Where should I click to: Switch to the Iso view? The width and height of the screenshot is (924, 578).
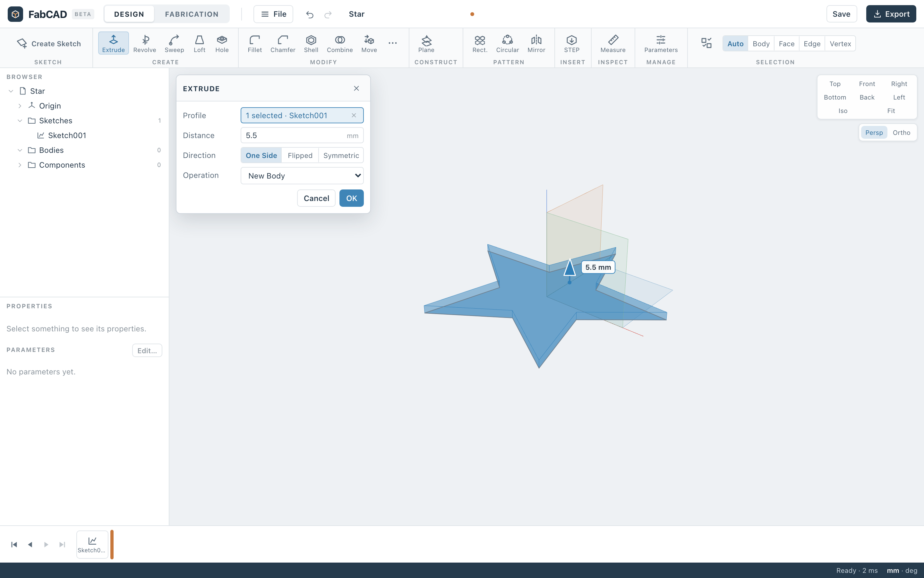pos(843,111)
